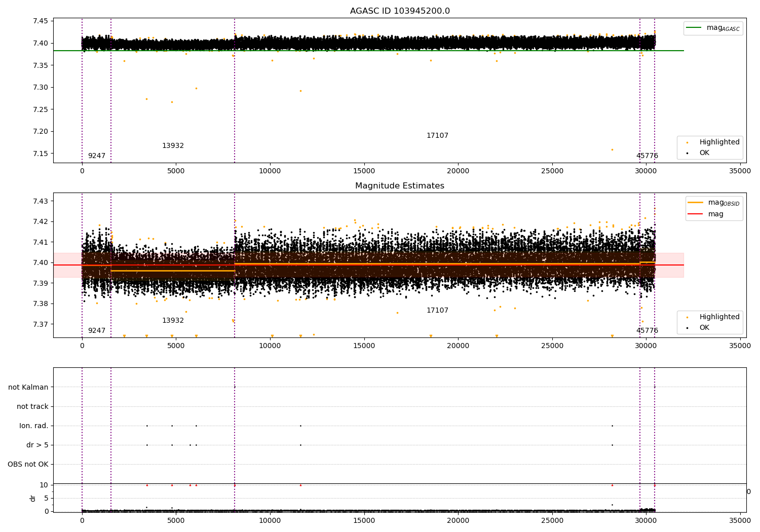Select the red triangle near 28000 in dr panel
This screenshot has width=760, height=532.
point(612,485)
